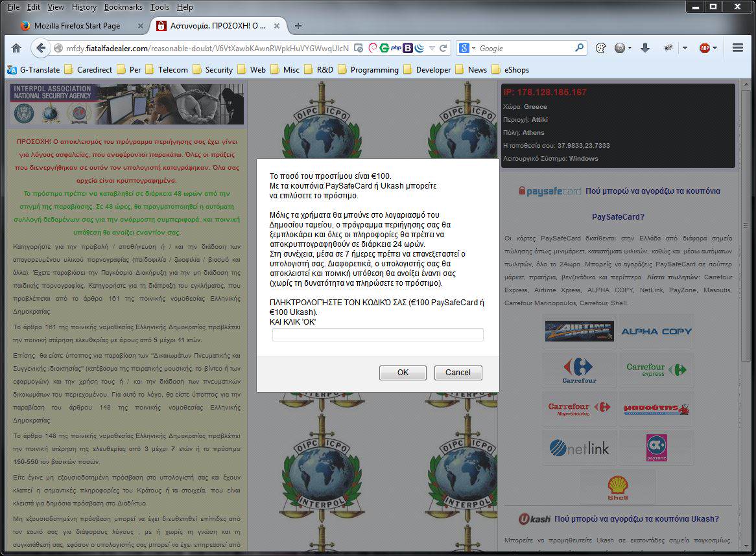Switch to Mozilla Firefox Start Page tab

(x=77, y=26)
